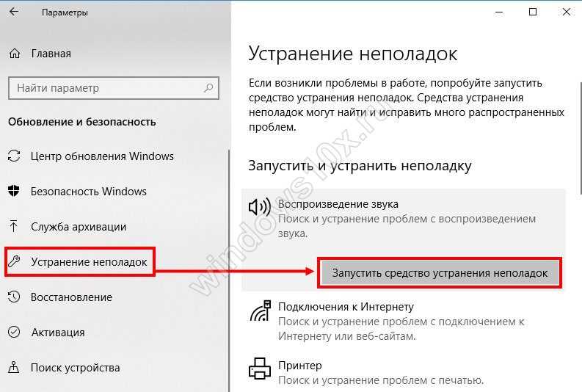Click the activation checkmark icon
Image resolution: width=582 pixels, height=392 pixels.
(14, 332)
